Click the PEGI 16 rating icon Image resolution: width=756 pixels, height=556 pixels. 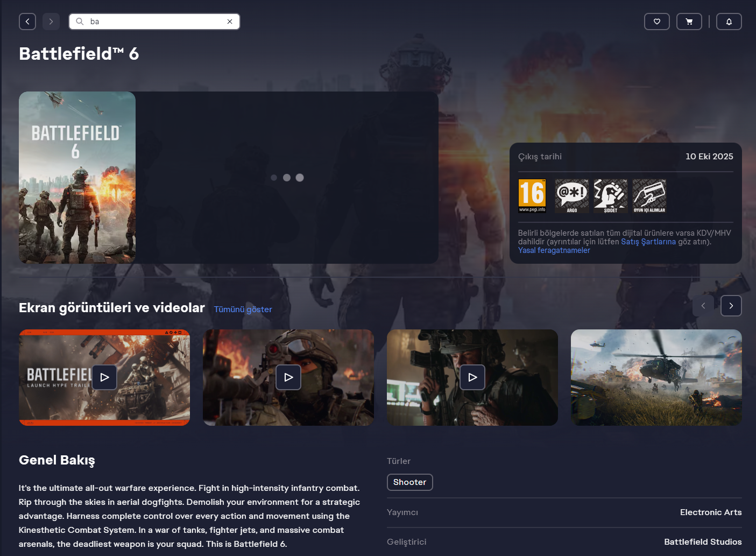[x=532, y=196]
